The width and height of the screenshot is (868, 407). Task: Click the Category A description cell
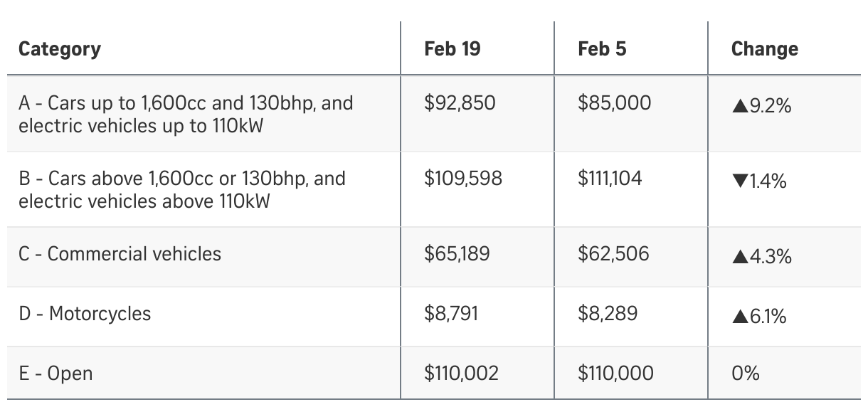point(185,115)
